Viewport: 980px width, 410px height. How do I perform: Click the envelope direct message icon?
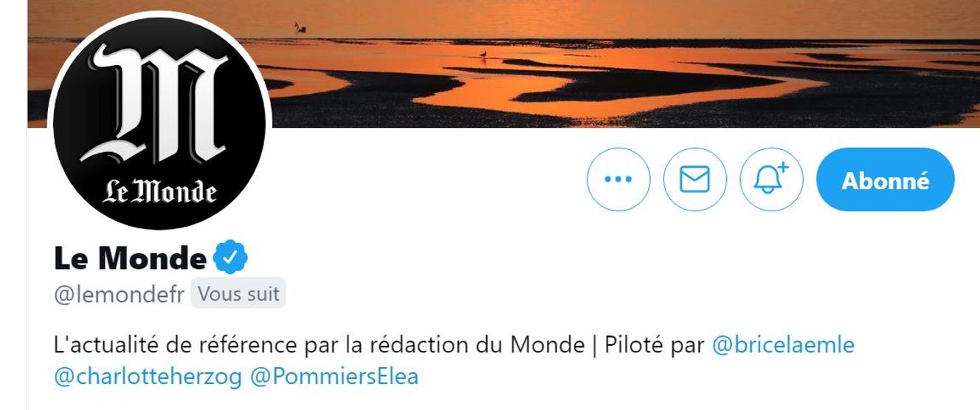[x=694, y=180]
